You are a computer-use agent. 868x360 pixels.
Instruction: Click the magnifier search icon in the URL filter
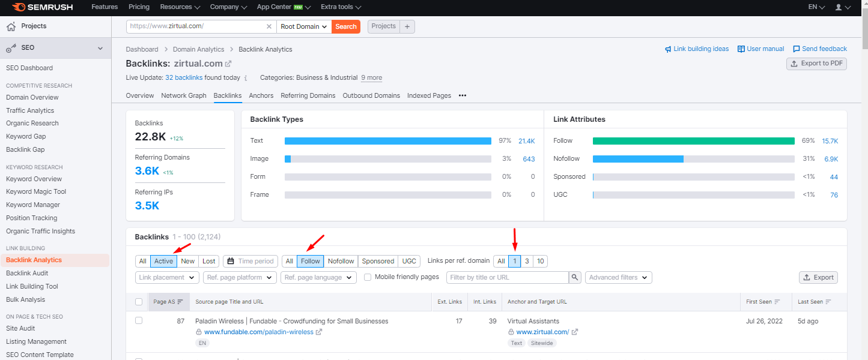coord(575,277)
